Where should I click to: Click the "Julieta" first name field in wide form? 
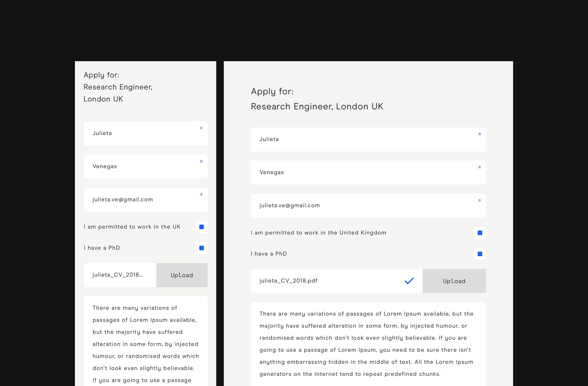point(368,140)
